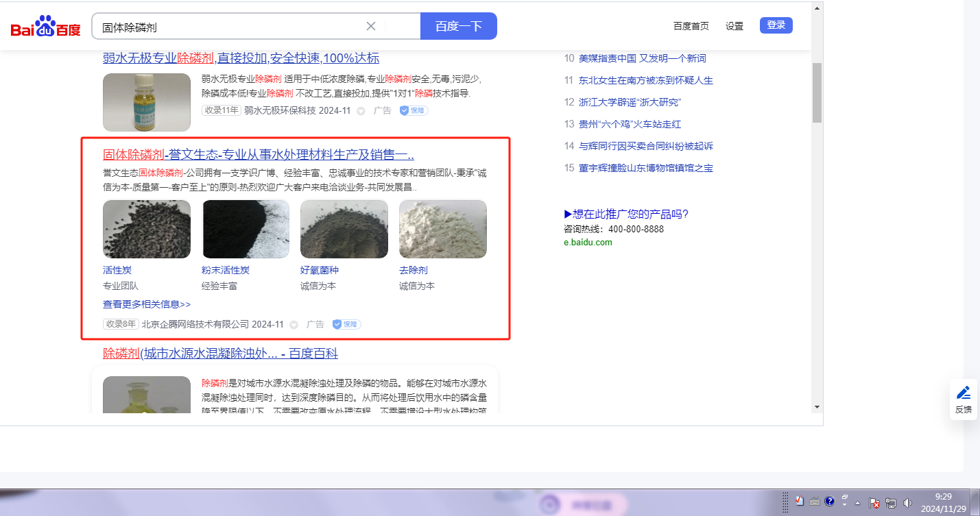
Task: View the yellow bottle product thumbnail
Action: 147,102
